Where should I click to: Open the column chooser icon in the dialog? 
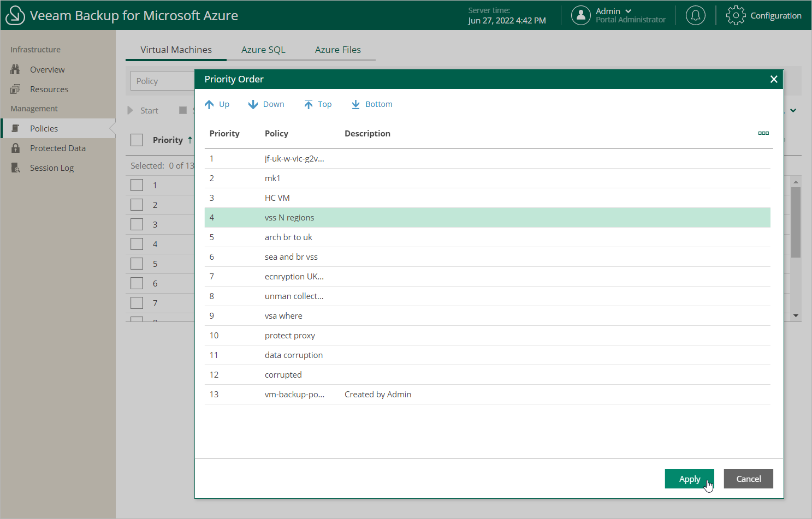763,133
